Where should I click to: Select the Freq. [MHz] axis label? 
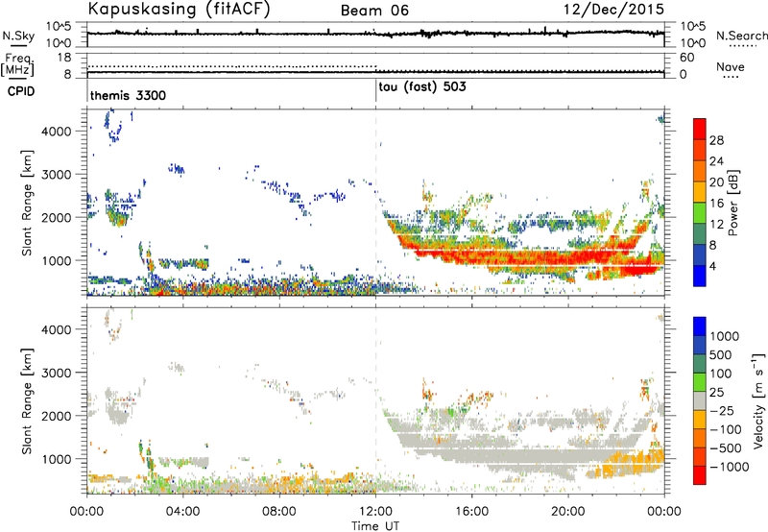point(17,64)
